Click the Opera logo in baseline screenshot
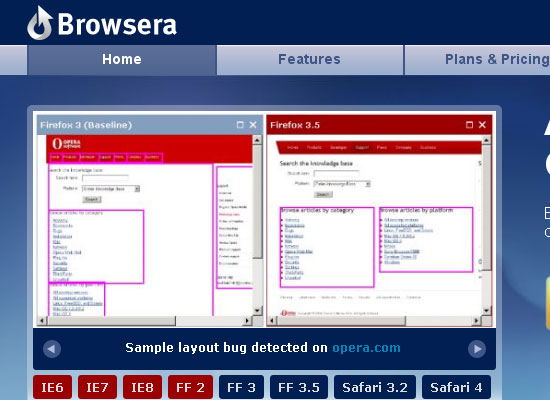This screenshot has width=550, height=400. pyautogui.click(x=66, y=144)
